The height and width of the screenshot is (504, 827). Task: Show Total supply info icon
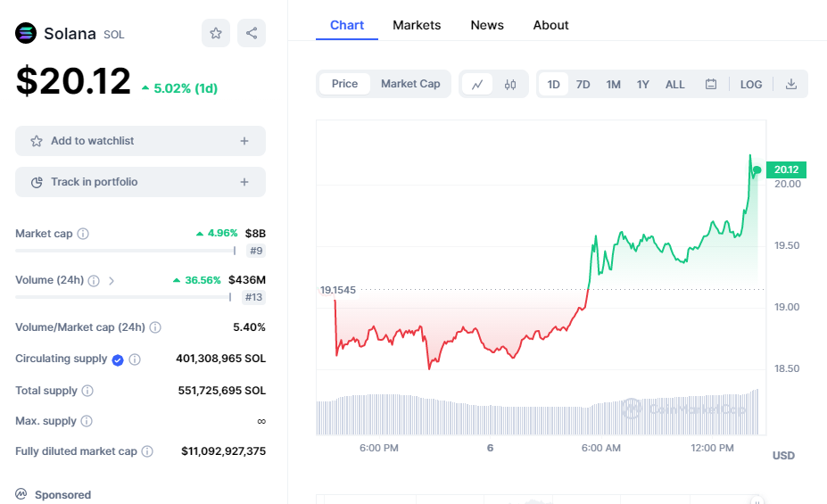click(x=87, y=391)
